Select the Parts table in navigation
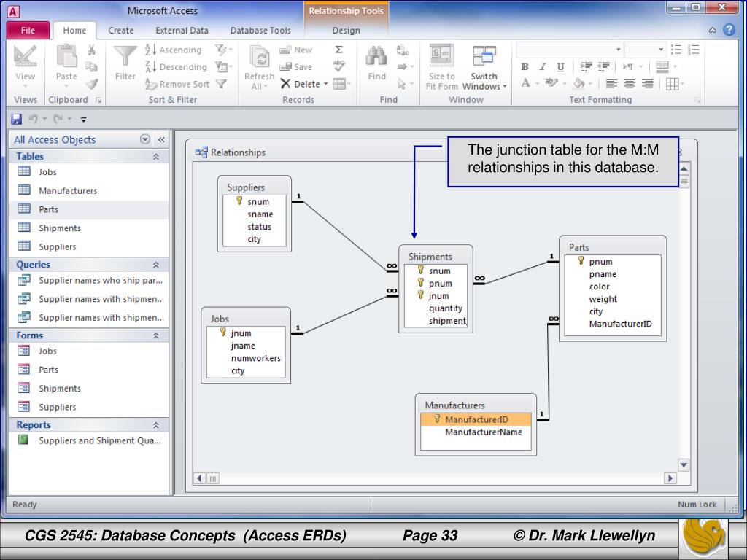The image size is (747, 560). point(89,209)
